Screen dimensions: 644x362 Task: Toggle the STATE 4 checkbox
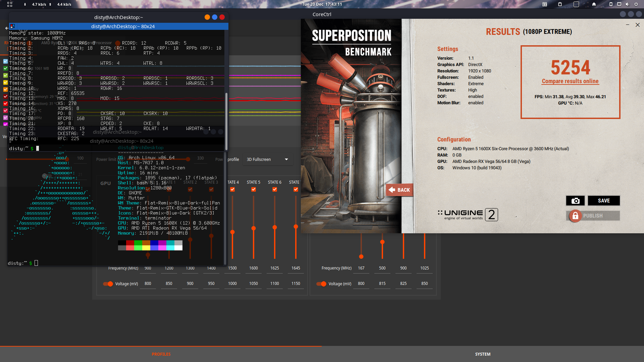coord(232,189)
